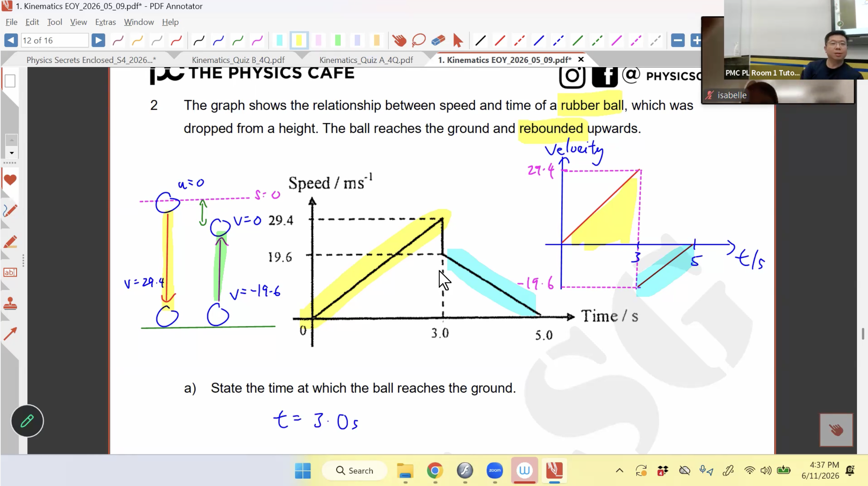Open the Edit menu

point(32,22)
